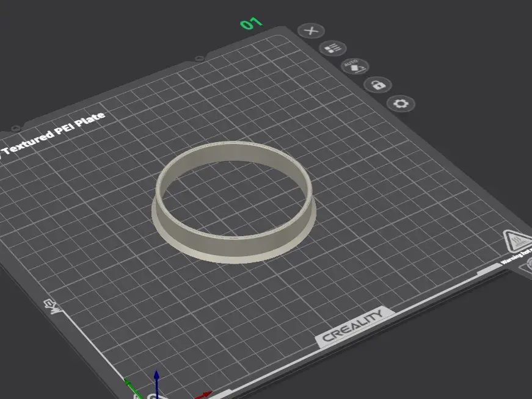Screen dimensions: 532x399
Task: Open plate settings gear icon
Action: click(401, 103)
